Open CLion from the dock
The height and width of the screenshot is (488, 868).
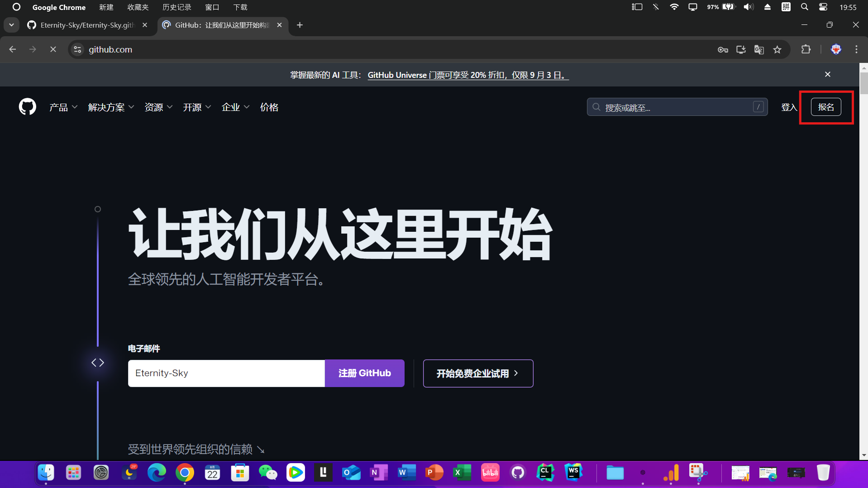(x=545, y=473)
